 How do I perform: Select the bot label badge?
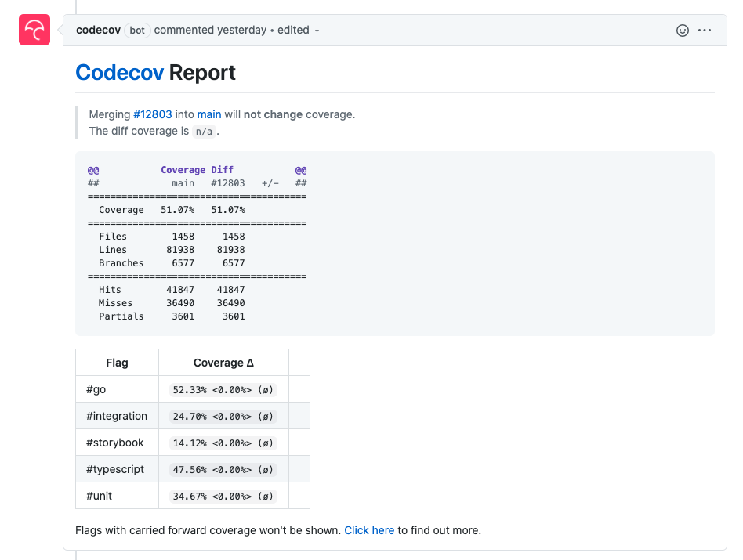137,31
